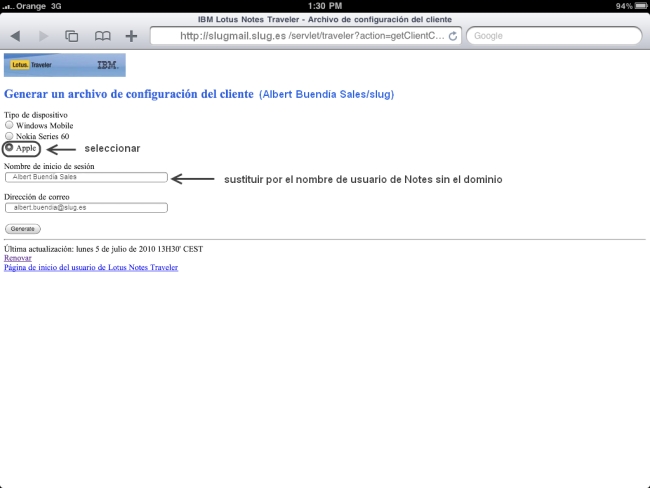
Task: Reload the page with the refresh icon
Action: click(x=453, y=36)
